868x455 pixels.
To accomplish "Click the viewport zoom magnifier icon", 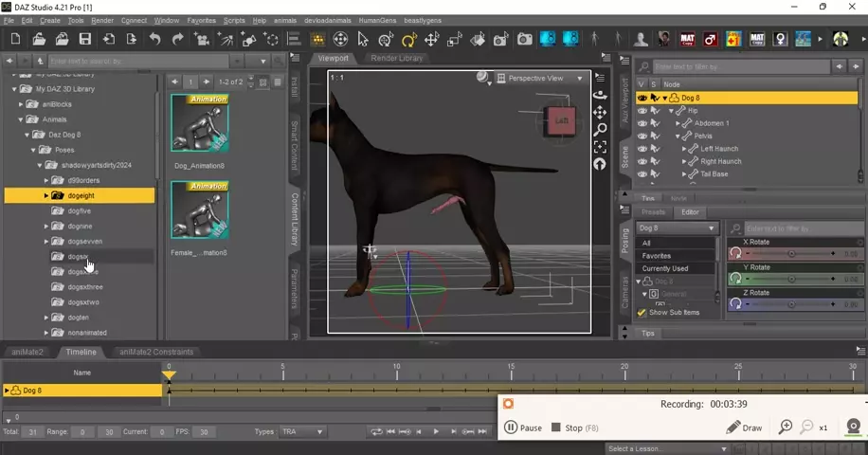I will pos(600,130).
